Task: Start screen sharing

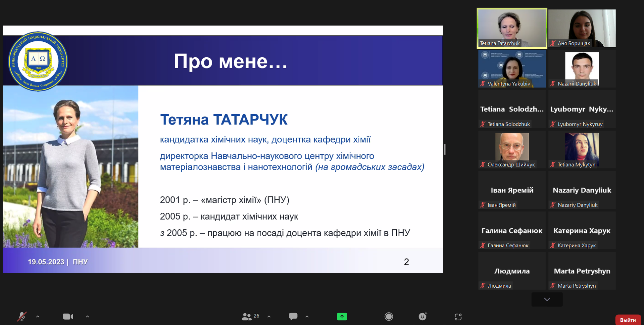Action: [342, 316]
